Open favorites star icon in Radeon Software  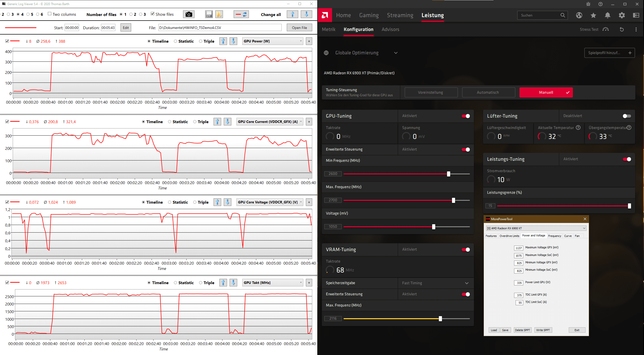point(593,15)
